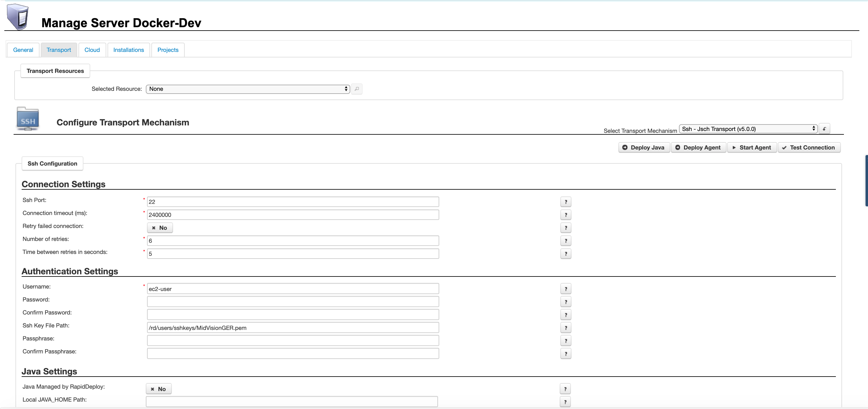Click the arrow icon beside the Transport Mechanism dropdown

click(x=824, y=129)
